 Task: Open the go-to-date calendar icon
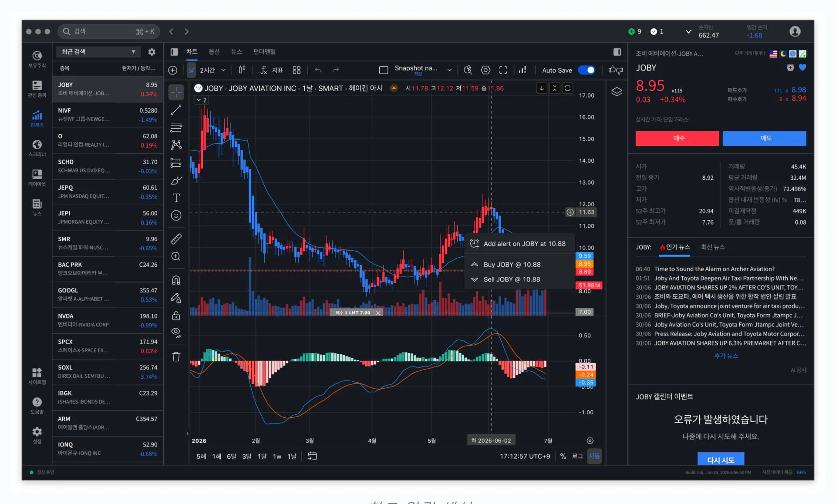point(312,456)
